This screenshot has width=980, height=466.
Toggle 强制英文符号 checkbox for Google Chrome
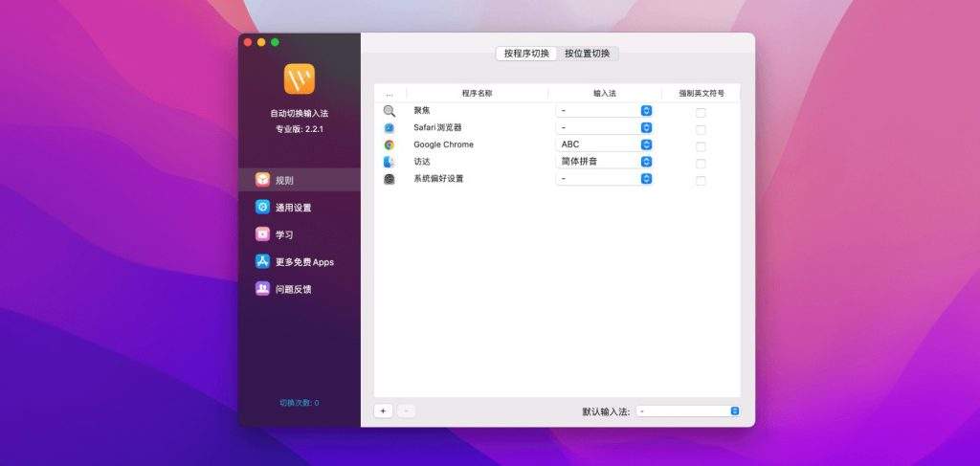pyautogui.click(x=701, y=145)
